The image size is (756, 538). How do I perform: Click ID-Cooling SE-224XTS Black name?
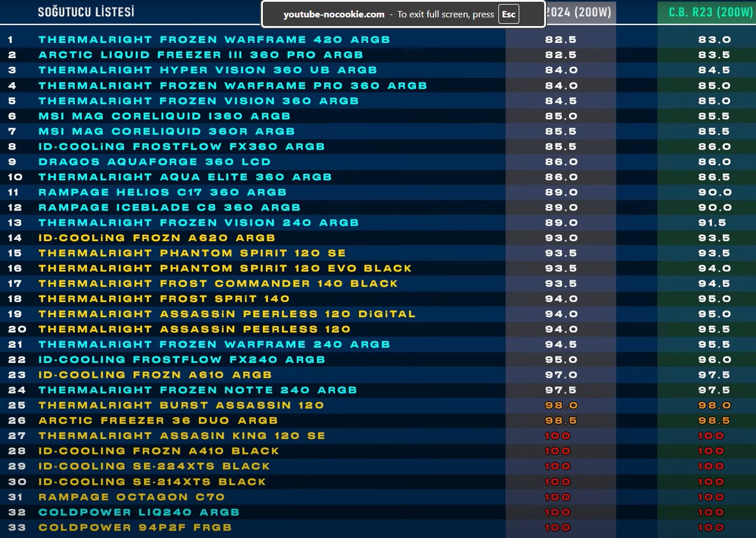tap(154, 466)
